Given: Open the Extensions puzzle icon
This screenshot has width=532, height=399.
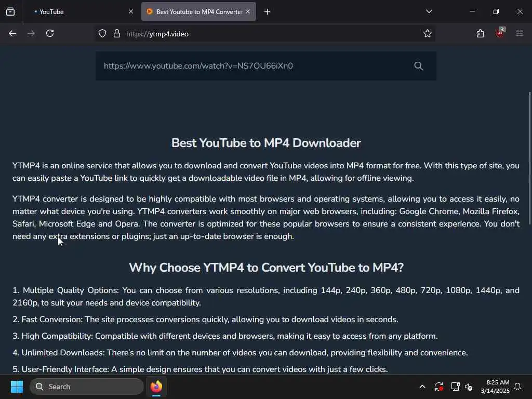Looking at the screenshot, I should [480, 33].
